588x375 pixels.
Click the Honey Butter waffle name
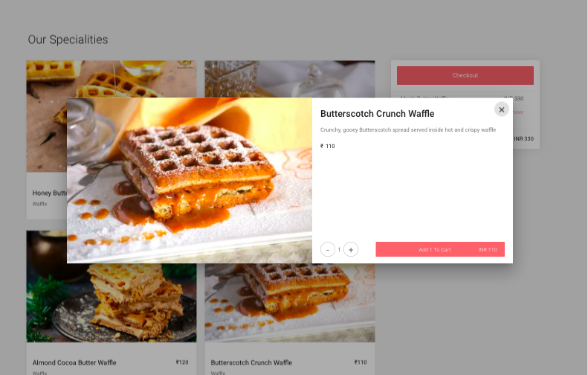50,193
